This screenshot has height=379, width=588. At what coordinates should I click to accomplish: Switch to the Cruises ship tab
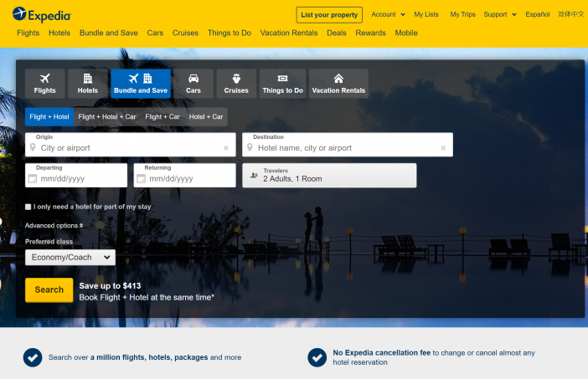(x=236, y=84)
